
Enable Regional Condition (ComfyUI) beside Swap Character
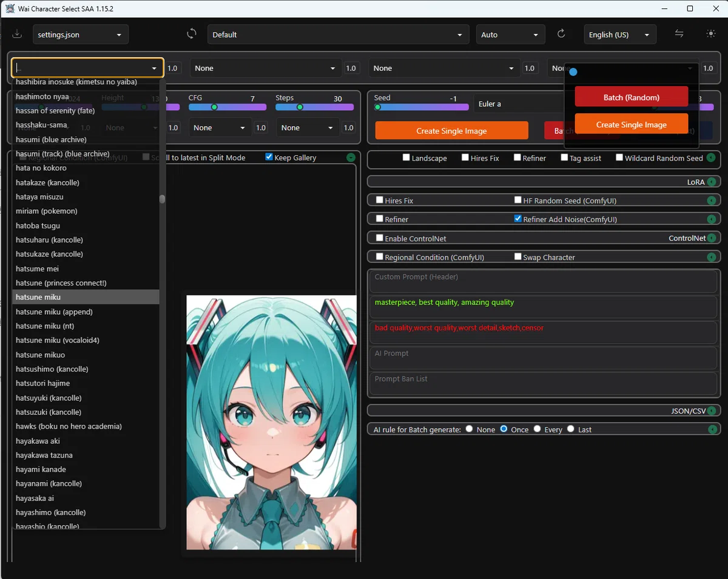(x=380, y=256)
